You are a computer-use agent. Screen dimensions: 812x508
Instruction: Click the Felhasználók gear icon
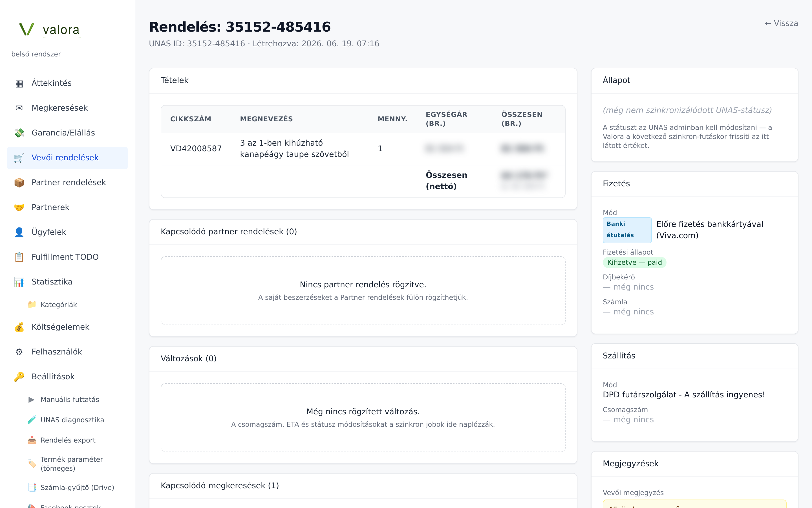pos(19,352)
